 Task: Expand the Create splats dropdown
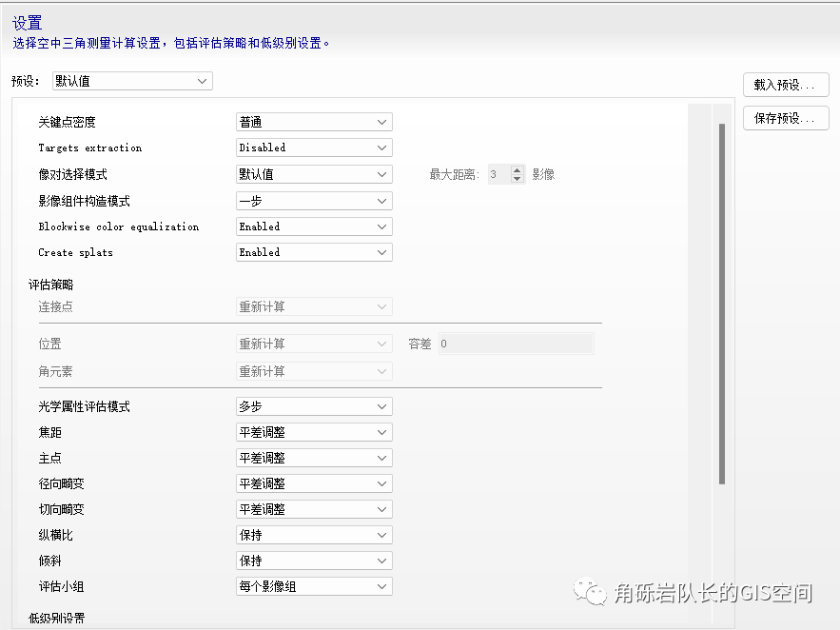[x=313, y=253]
